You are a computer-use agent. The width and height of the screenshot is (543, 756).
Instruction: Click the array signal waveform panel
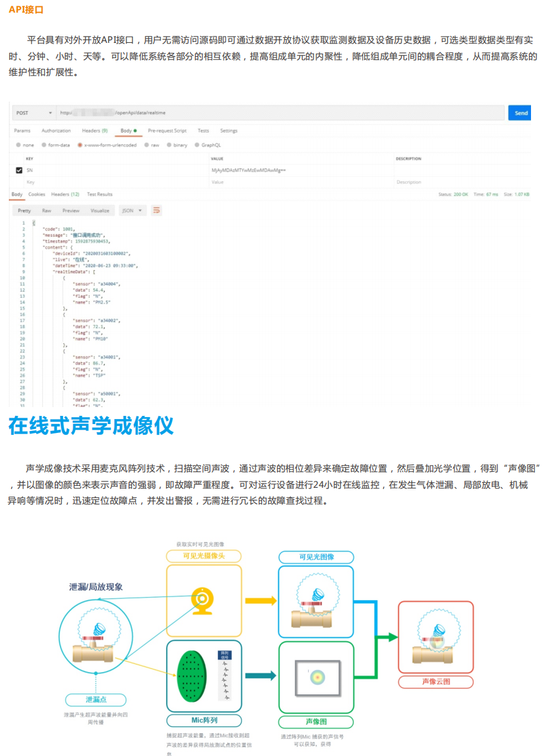pos(225,676)
